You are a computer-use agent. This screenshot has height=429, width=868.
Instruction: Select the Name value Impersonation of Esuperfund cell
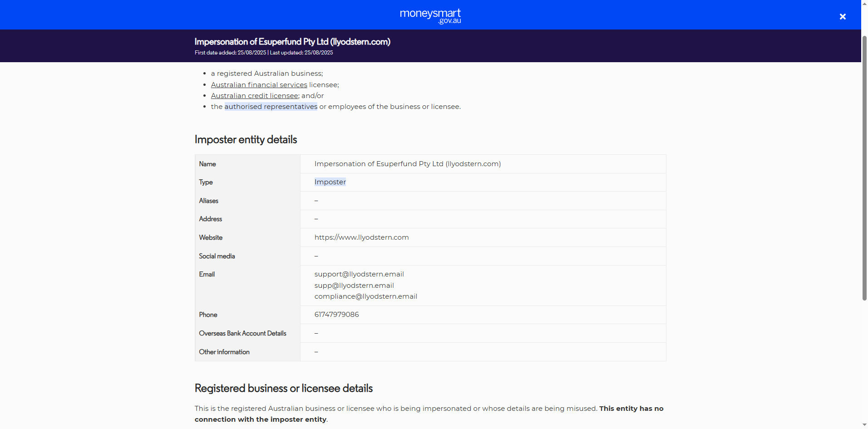[408, 164]
